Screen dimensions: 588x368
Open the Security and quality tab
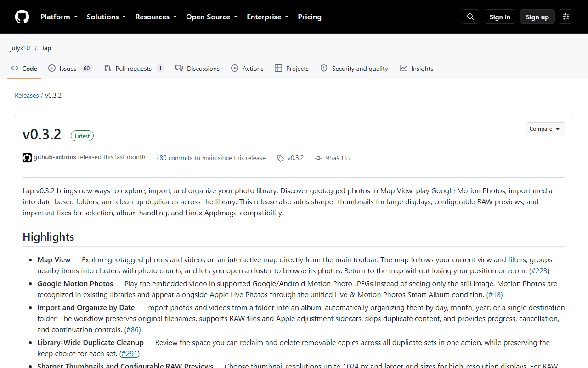click(354, 69)
